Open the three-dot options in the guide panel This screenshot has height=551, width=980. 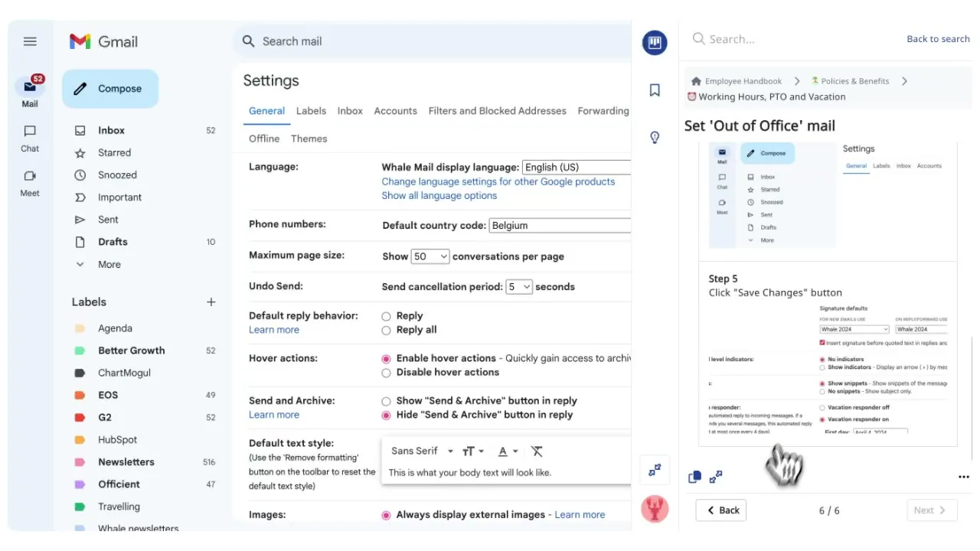click(963, 477)
